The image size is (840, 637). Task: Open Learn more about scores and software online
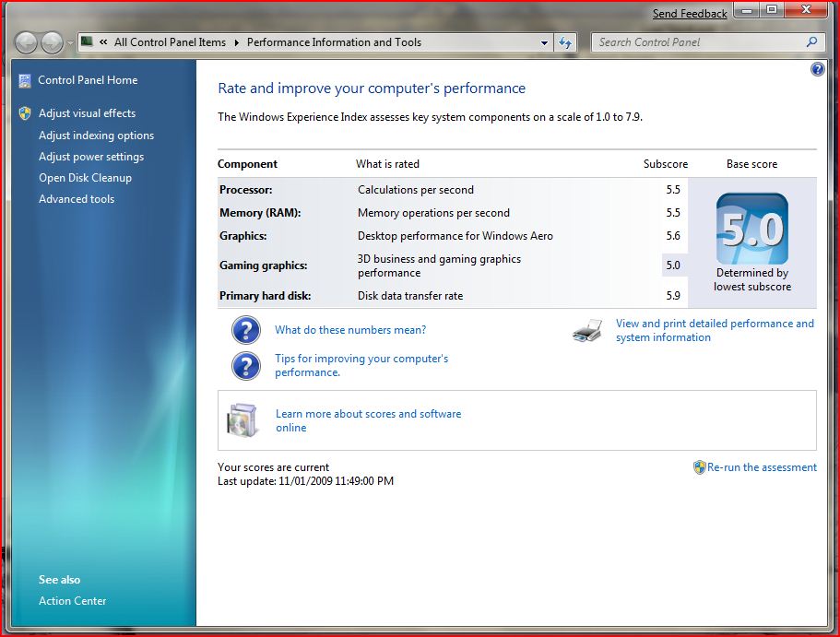[x=368, y=420]
